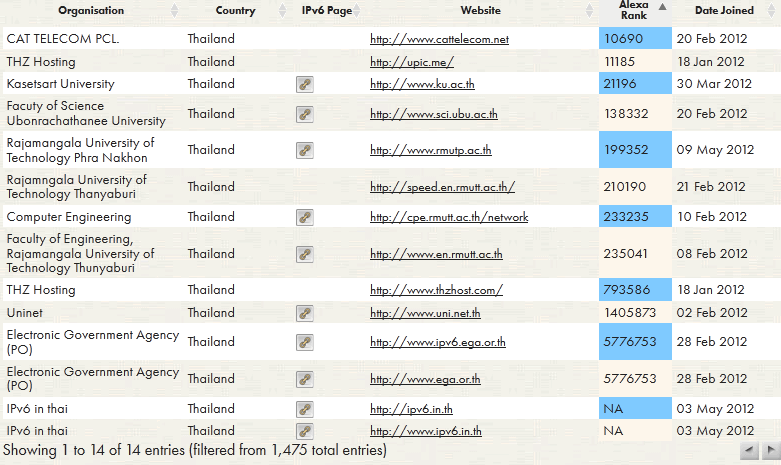This screenshot has width=781, height=465.
Task: Open Uninet IPv6 page icon
Action: point(305,313)
